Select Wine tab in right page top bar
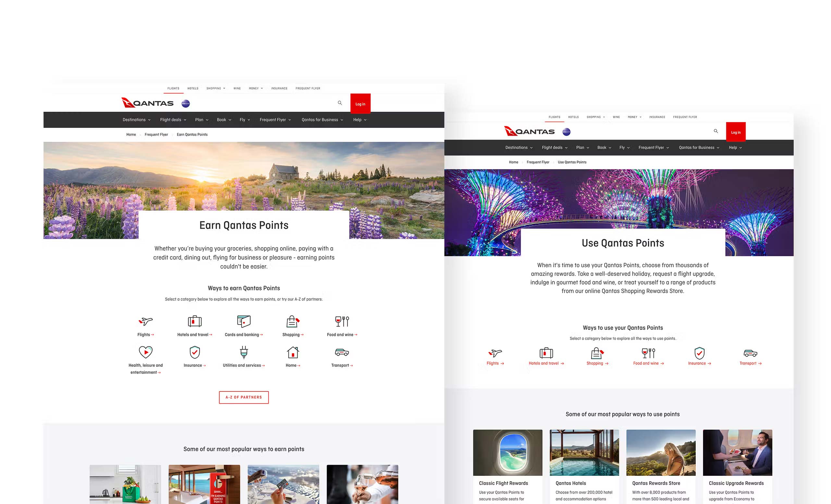Screen dimensions: 831x504 [616, 117]
